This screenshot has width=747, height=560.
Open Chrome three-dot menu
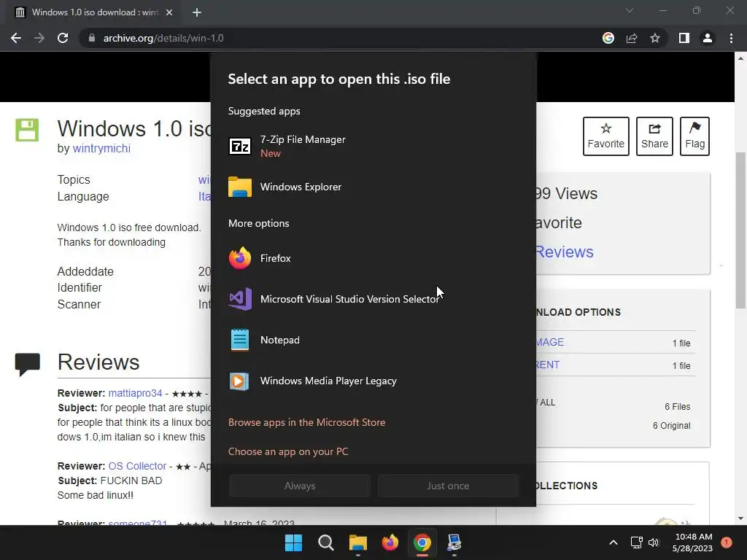point(731,38)
